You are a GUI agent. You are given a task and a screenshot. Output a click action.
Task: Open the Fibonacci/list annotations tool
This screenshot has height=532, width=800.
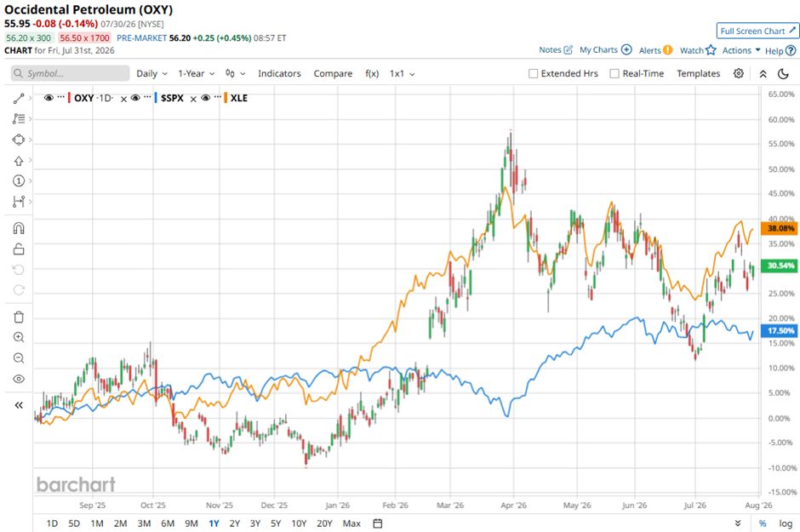(19, 119)
